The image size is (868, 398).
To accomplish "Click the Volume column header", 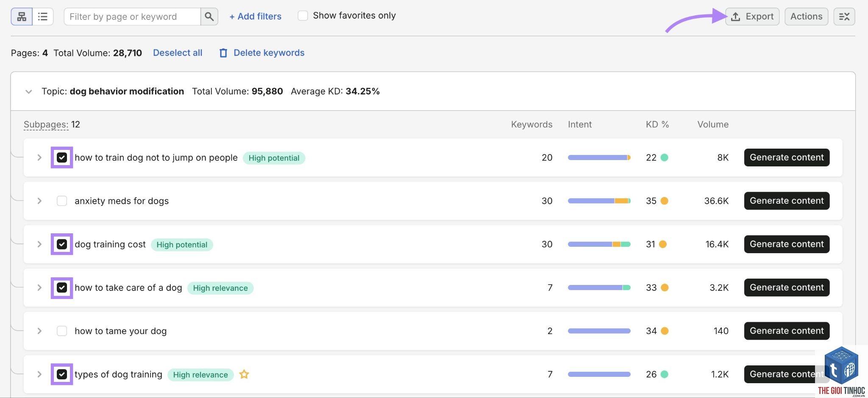I will click(713, 124).
